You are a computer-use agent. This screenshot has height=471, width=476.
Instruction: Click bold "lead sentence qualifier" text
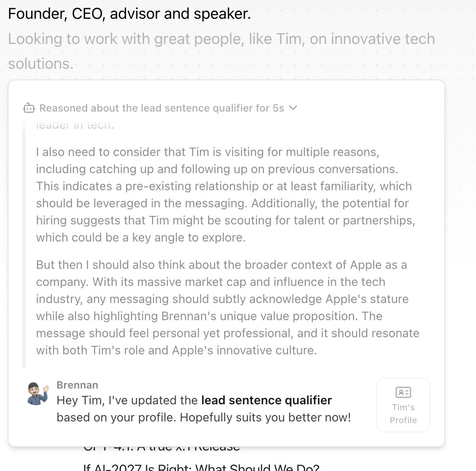266,400
